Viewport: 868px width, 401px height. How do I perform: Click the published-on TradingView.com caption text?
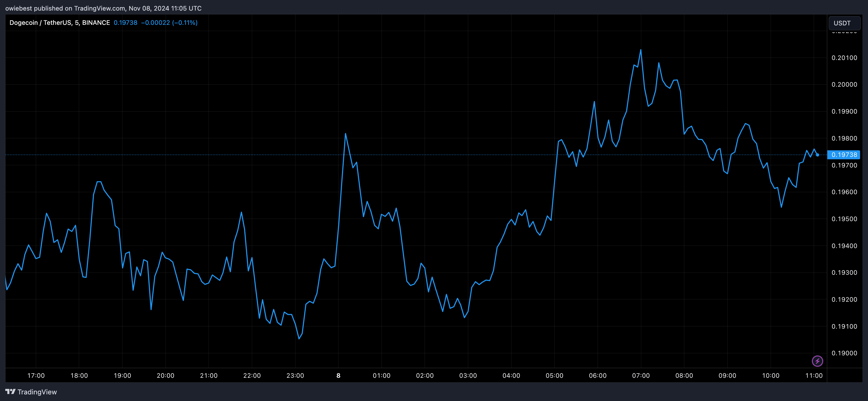(104, 8)
